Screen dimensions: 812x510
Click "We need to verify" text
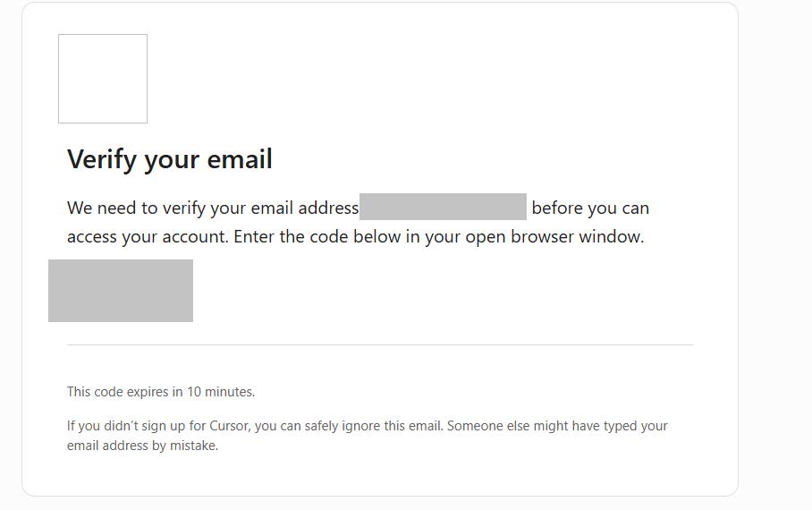point(137,208)
